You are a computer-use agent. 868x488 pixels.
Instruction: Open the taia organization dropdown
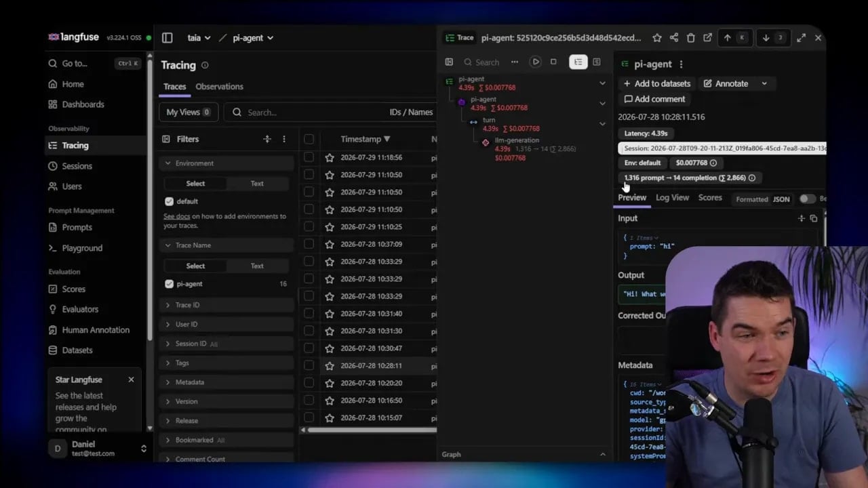199,38
